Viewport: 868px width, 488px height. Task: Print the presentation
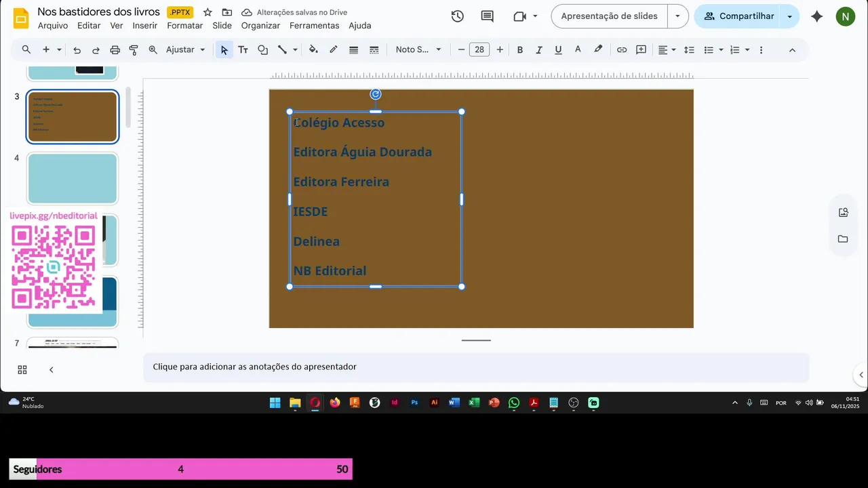coord(115,49)
